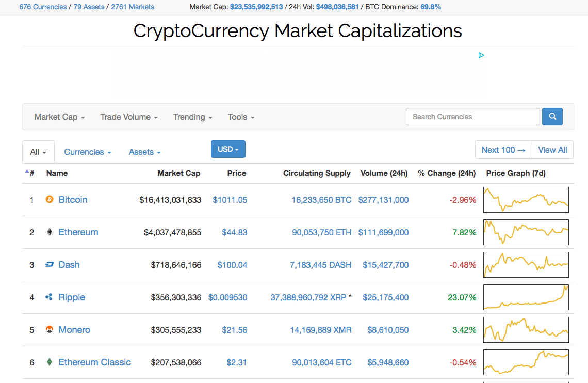Open Dash 7d price graph thumbnail
588x383 pixels.
(x=526, y=265)
